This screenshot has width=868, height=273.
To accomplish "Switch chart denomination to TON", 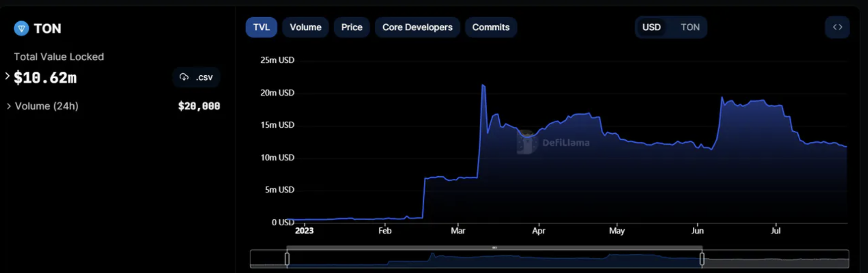I will [x=690, y=27].
